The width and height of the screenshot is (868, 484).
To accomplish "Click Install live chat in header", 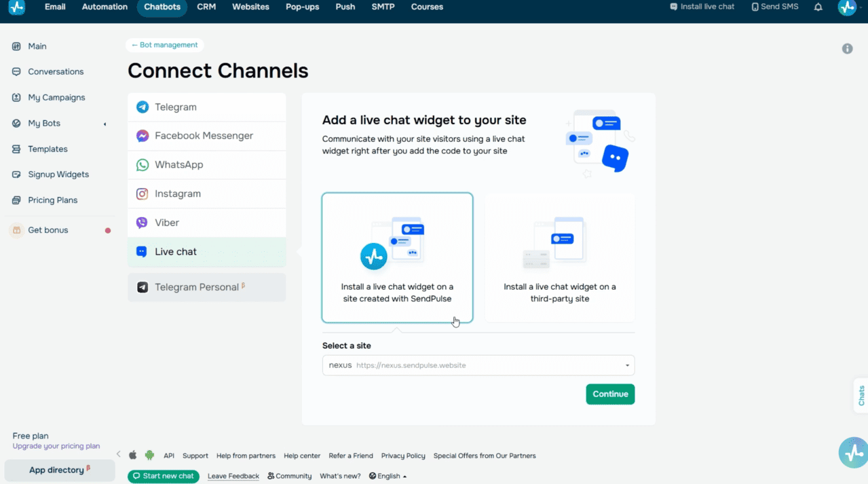I will point(702,7).
